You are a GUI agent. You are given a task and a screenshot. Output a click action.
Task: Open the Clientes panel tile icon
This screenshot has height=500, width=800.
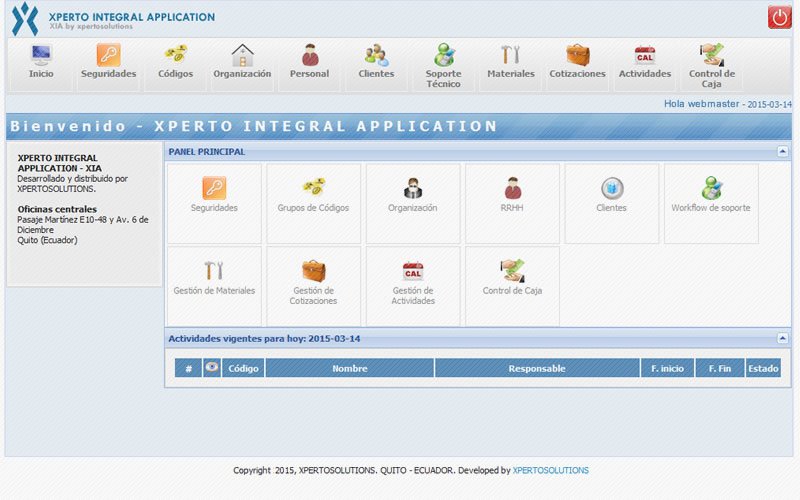pos(612,188)
